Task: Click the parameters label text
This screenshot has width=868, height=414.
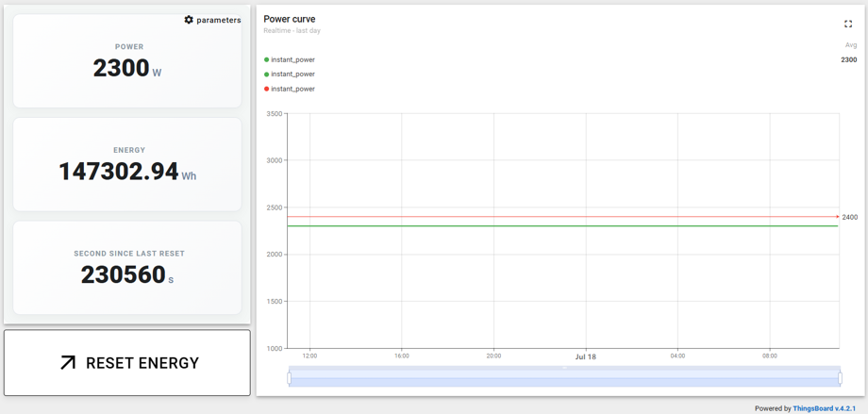Action: [219, 20]
